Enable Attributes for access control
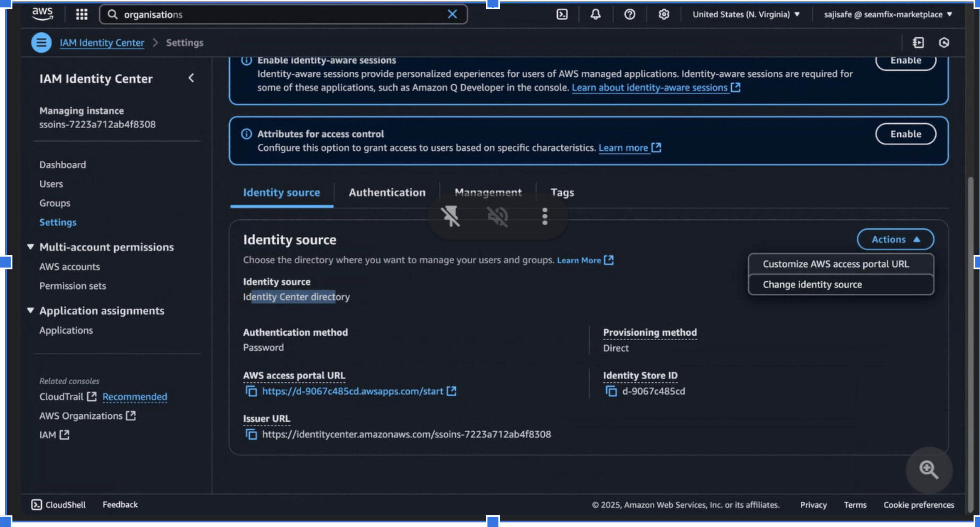The image size is (980, 527). tap(905, 134)
